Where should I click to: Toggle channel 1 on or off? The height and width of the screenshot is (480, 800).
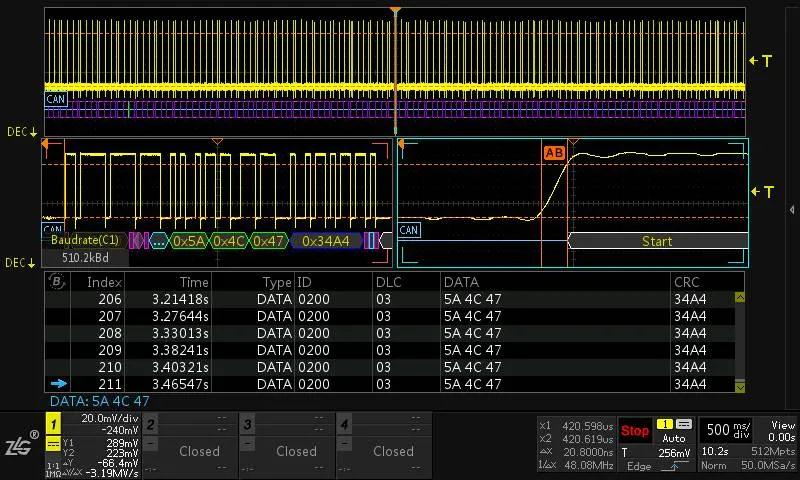click(x=54, y=425)
